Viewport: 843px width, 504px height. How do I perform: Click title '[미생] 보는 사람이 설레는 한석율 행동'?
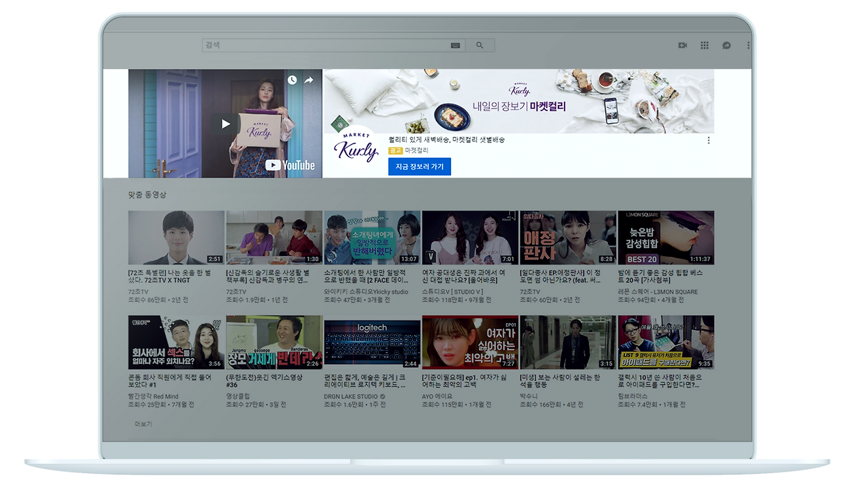click(x=560, y=381)
